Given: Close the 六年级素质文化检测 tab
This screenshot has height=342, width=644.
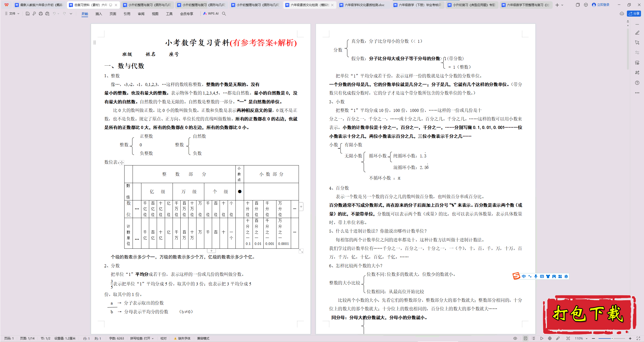Looking at the screenshot, I should (332, 5).
